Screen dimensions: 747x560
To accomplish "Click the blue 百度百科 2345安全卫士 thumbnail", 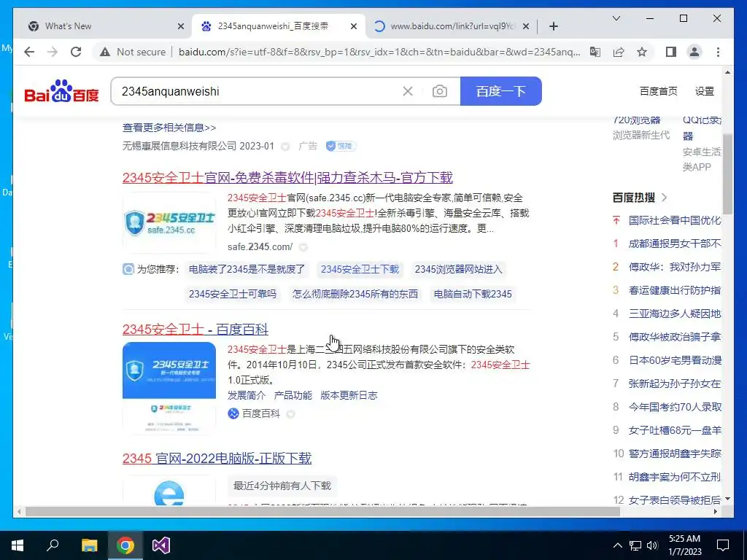I will (x=169, y=388).
